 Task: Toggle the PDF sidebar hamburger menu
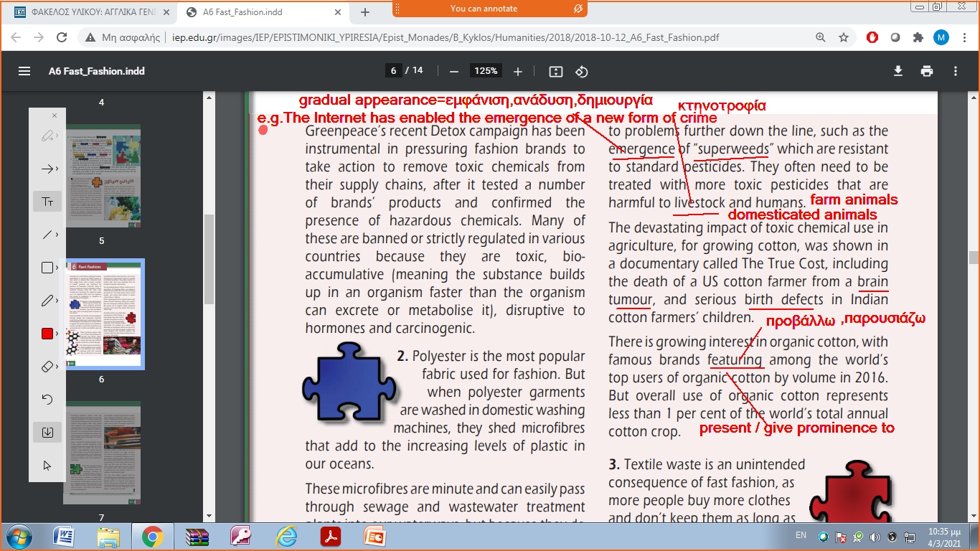[24, 71]
